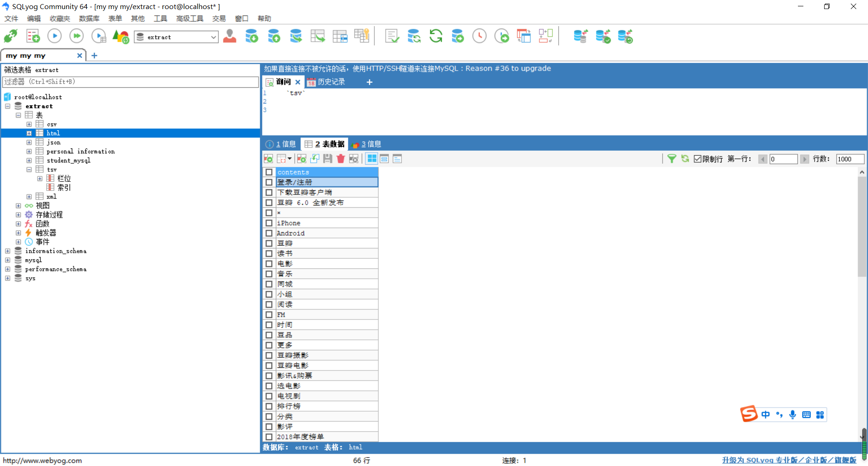Toggle the select-all checkbox beside contents header

[x=269, y=172]
